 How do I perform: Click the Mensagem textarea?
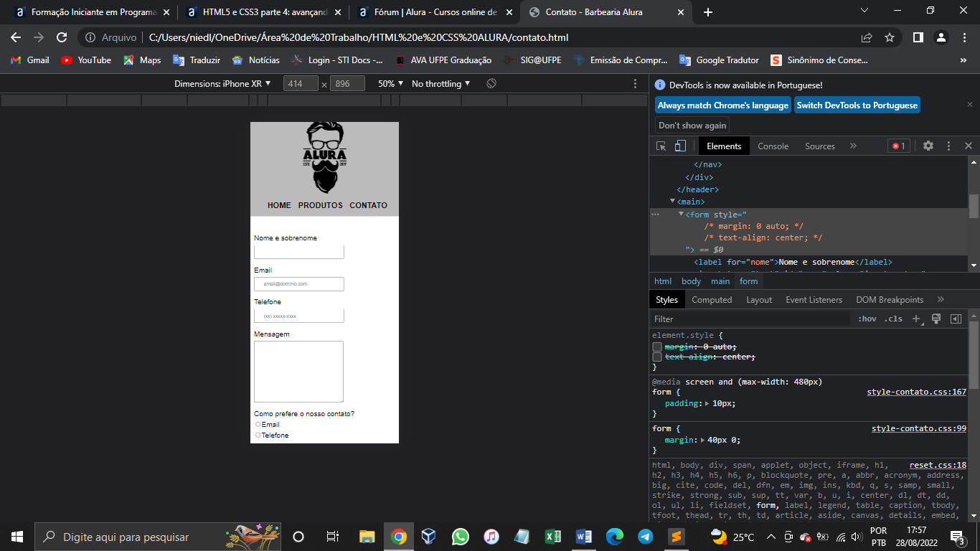[299, 372]
